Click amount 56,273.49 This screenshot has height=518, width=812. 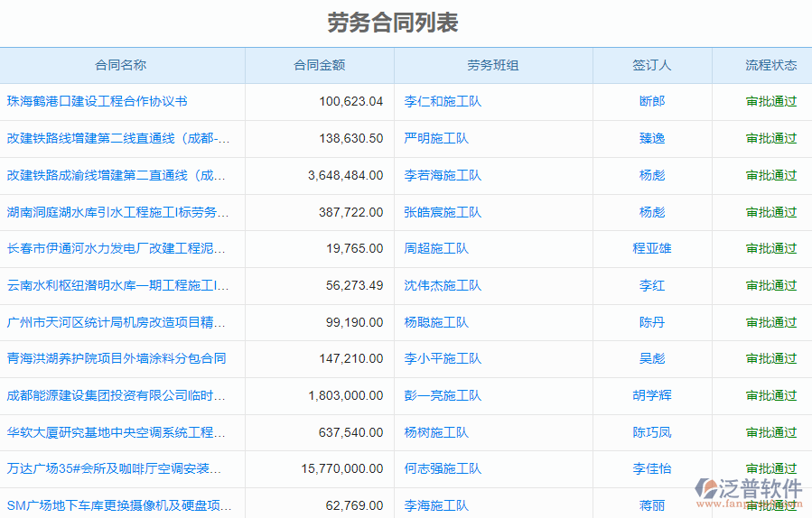pyautogui.click(x=355, y=286)
